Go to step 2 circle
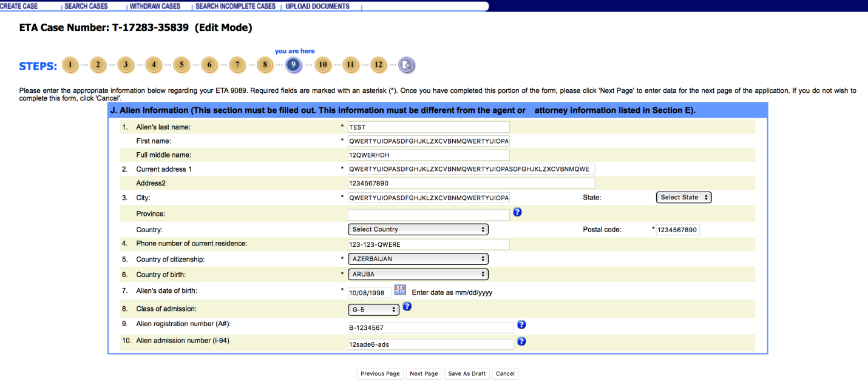Image resolution: width=868 pixels, height=385 pixels. point(98,65)
